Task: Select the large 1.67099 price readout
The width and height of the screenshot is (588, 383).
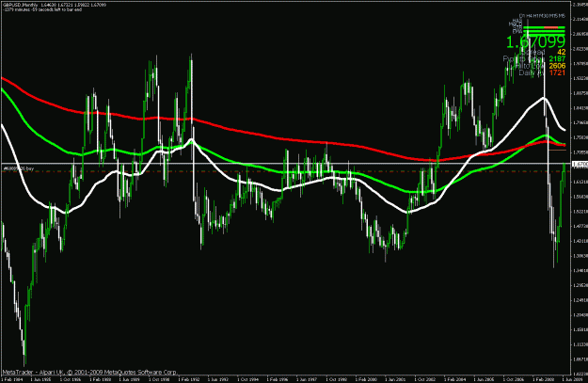Action: coord(535,42)
